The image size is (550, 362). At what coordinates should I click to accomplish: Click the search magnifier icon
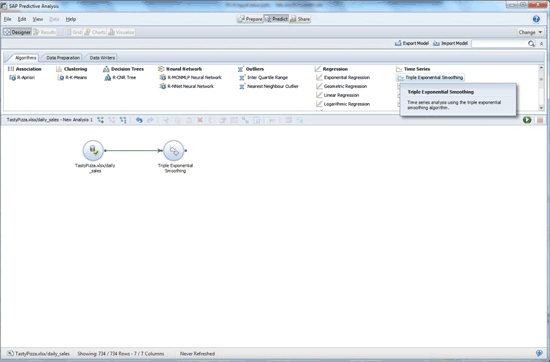coord(531,43)
